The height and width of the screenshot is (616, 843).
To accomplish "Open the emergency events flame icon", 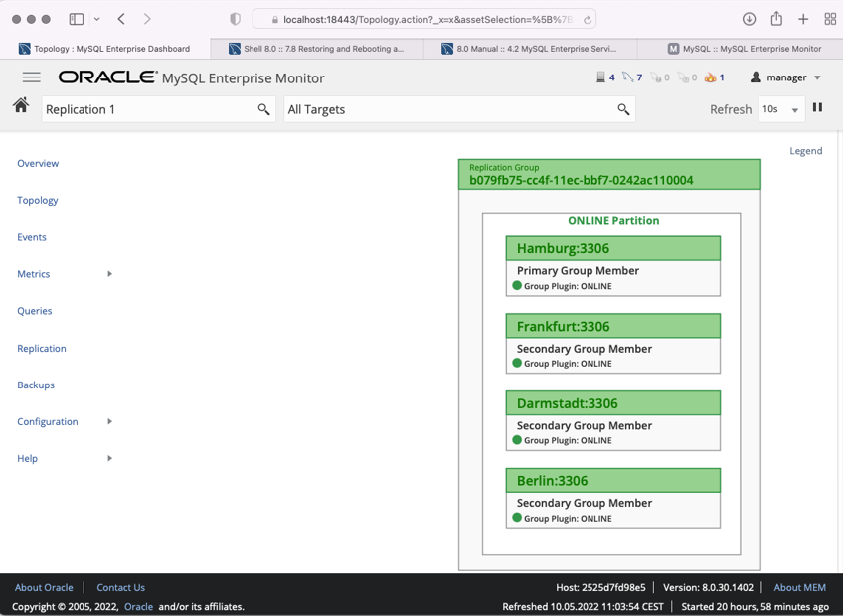I will pos(710,77).
